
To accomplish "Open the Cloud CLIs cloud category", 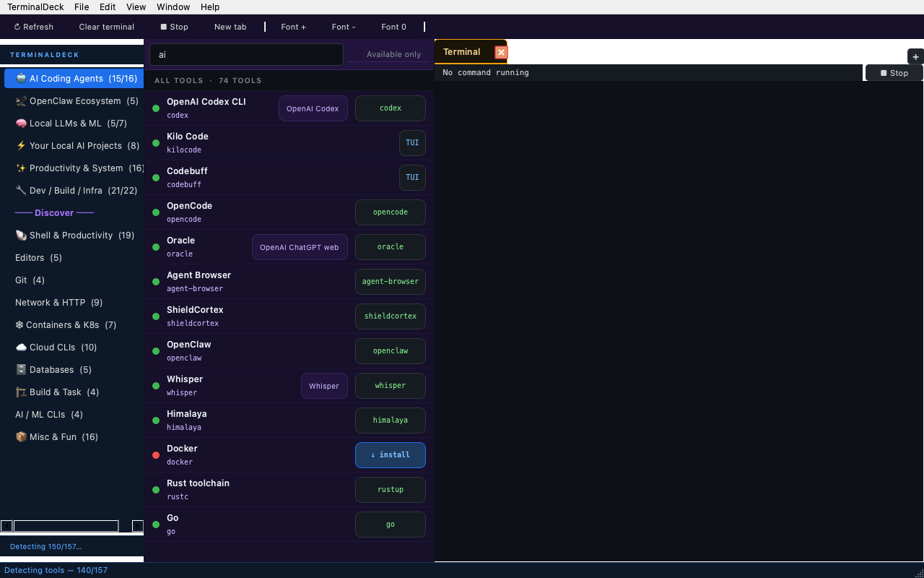I will (x=72, y=348).
